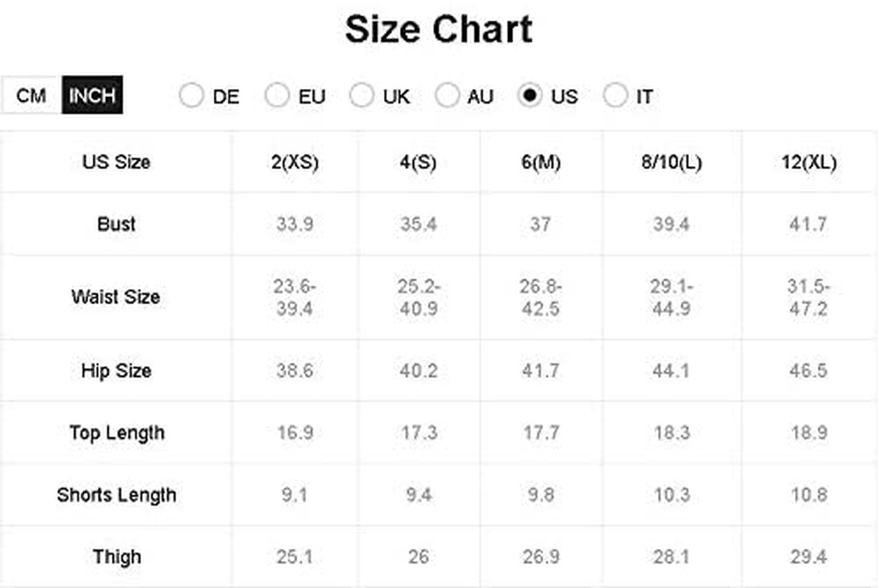Click the Shorts Length row label
The image size is (878, 588).
pos(116,495)
